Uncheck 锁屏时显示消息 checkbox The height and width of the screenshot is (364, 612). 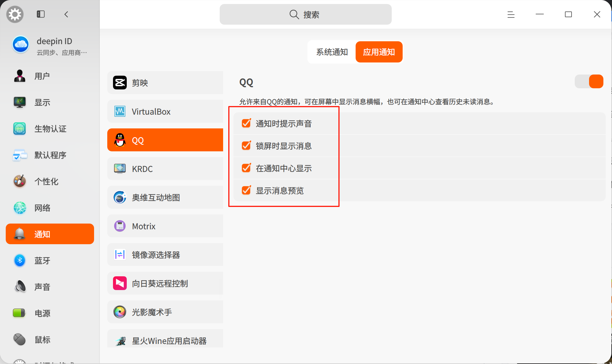coord(246,146)
